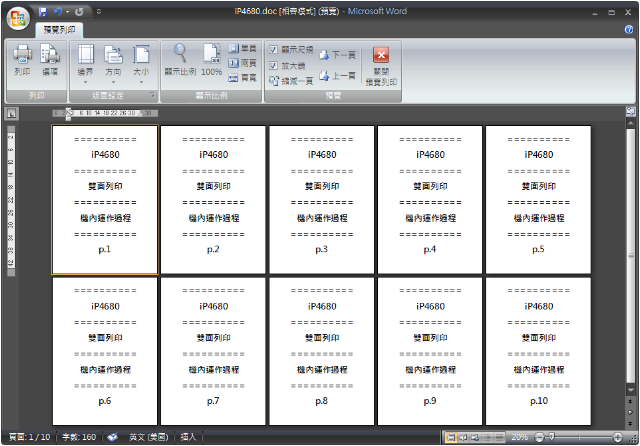Go to 下一頁 next page

337,55
